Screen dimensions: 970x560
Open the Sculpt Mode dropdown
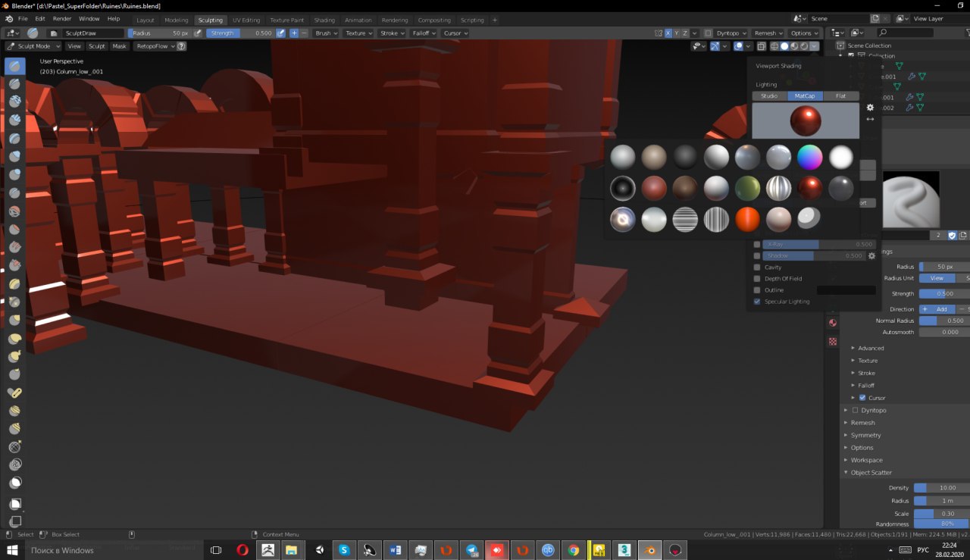(33, 46)
